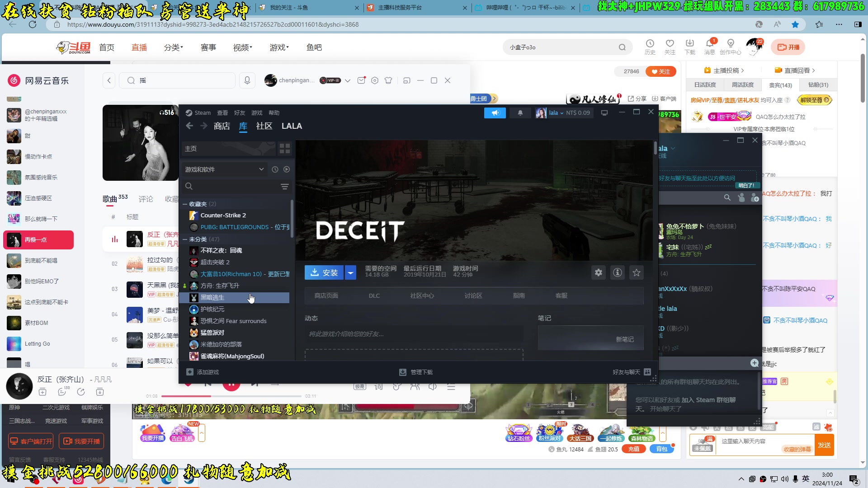This screenshot has height=488, width=868.
Task: Open NetEase Music settings icon
Action: (375, 80)
